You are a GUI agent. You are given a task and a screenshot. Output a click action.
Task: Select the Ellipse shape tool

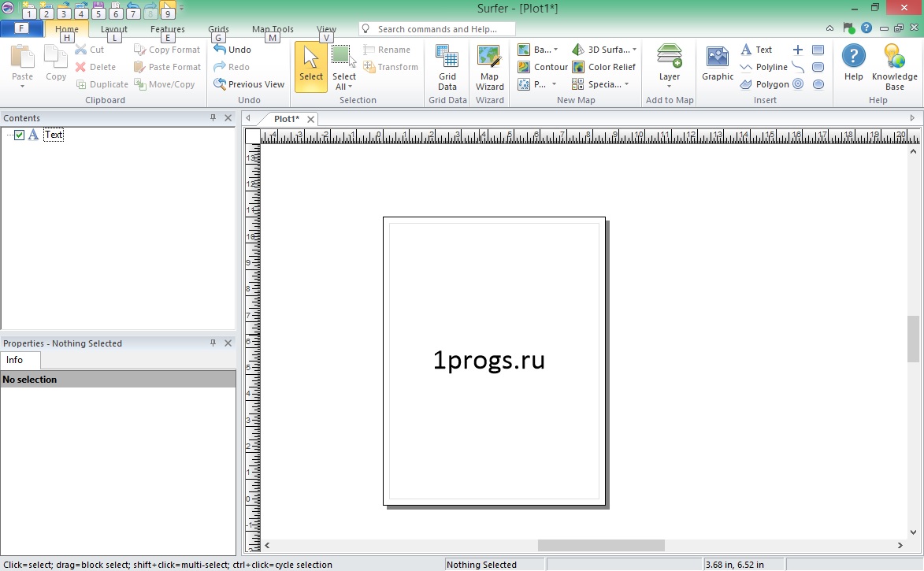point(818,84)
